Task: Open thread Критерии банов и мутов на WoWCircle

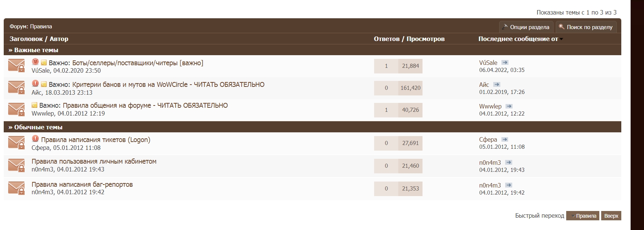Action: (168, 85)
